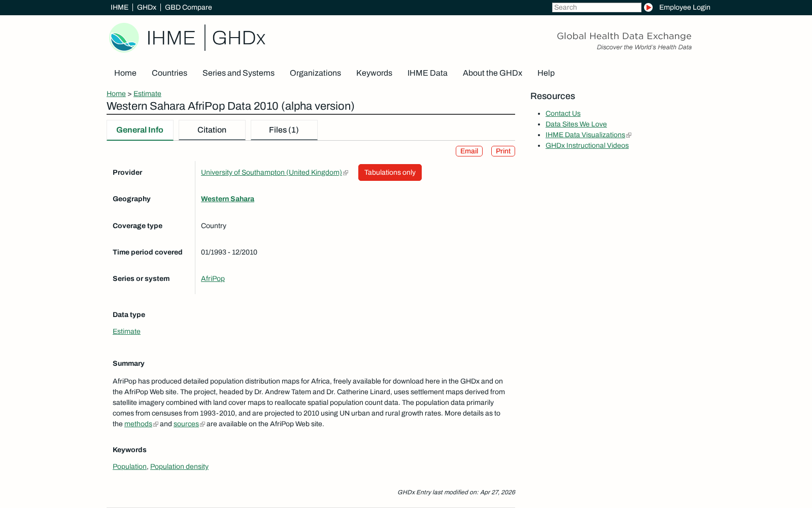This screenshot has width=812, height=508.
Task: Open the Western Sahara geography link
Action: coord(227,199)
